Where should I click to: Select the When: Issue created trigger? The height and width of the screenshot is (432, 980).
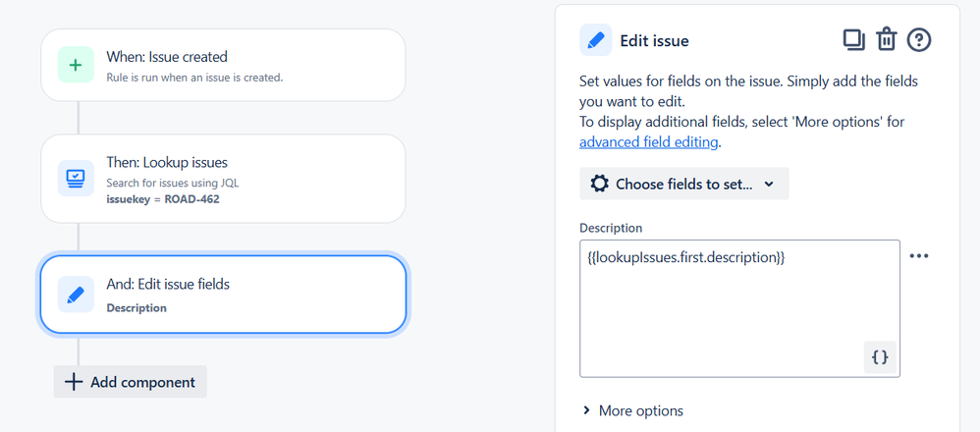(223, 65)
